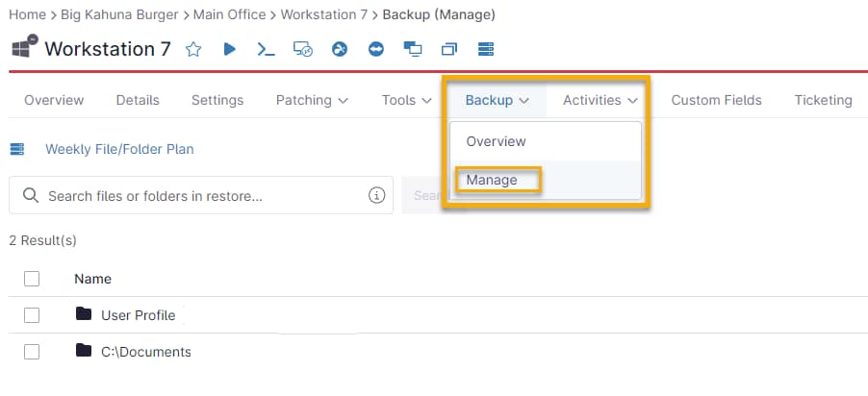Select Manage from the Backup menu
Viewport: 868px width, 396px height.
(492, 180)
